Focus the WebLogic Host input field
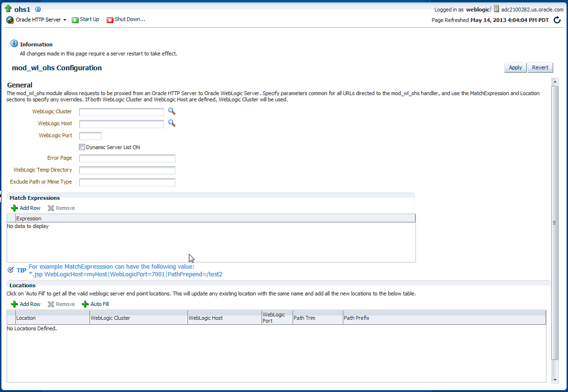 (x=121, y=124)
